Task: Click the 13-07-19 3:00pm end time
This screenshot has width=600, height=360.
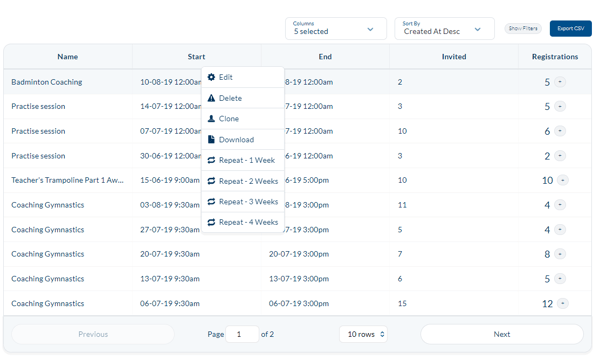Action: coord(299,279)
